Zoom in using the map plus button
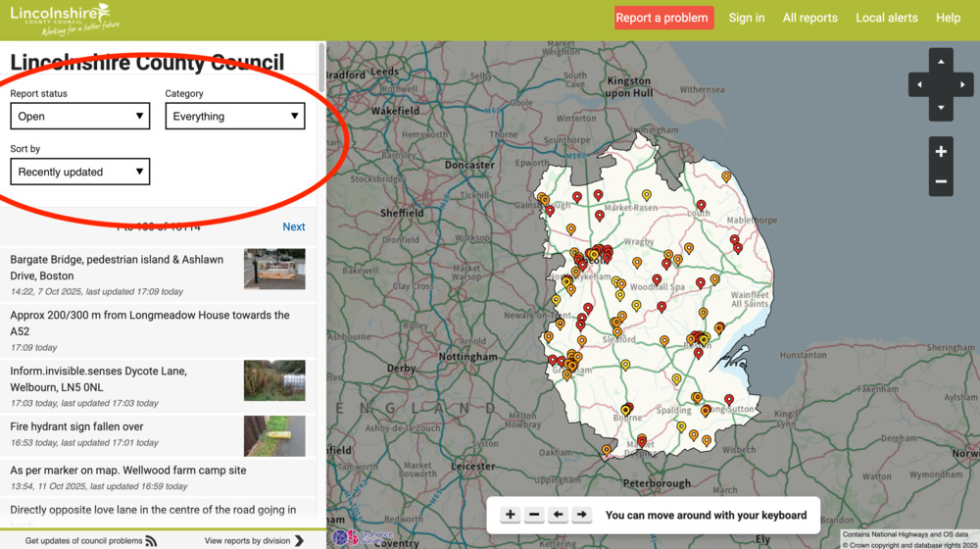This screenshot has height=549, width=980. [941, 152]
